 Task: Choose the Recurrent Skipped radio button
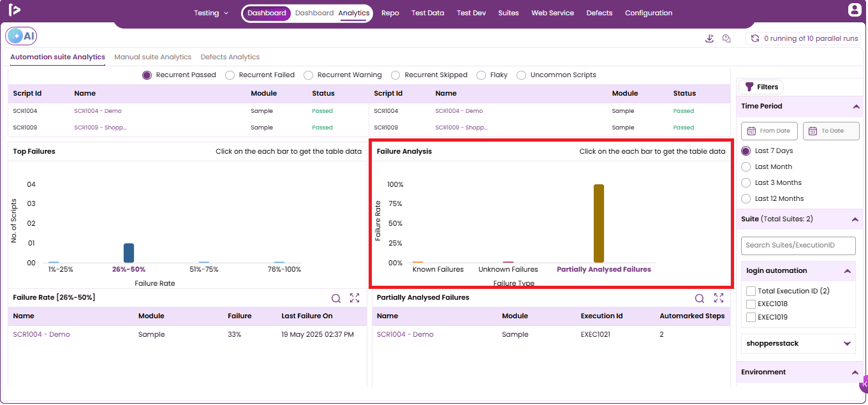click(396, 75)
